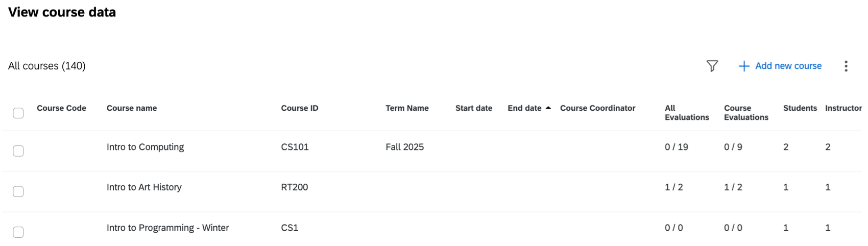This screenshot has width=868, height=246.
Task: Sort by Term Name column header
Action: [407, 108]
